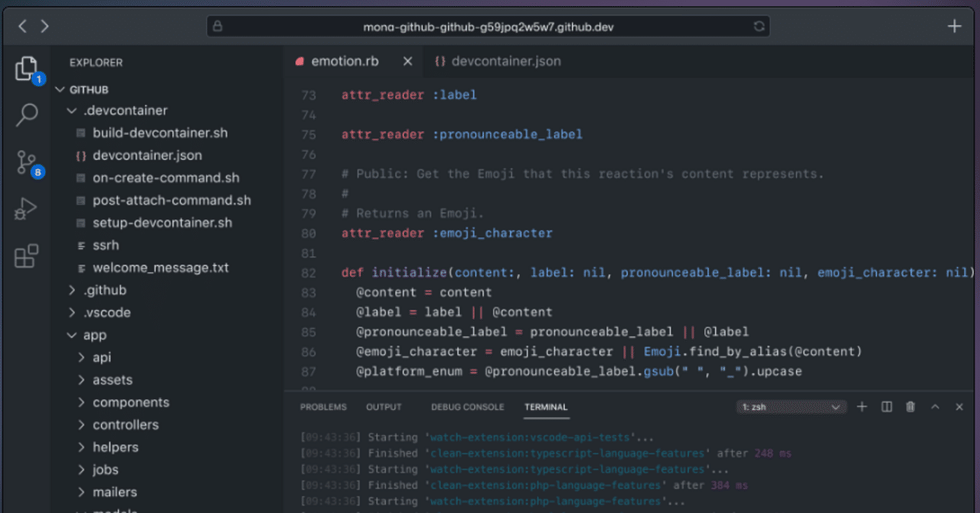Open the Extensions view
The height and width of the screenshot is (513, 980).
[x=26, y=256]
